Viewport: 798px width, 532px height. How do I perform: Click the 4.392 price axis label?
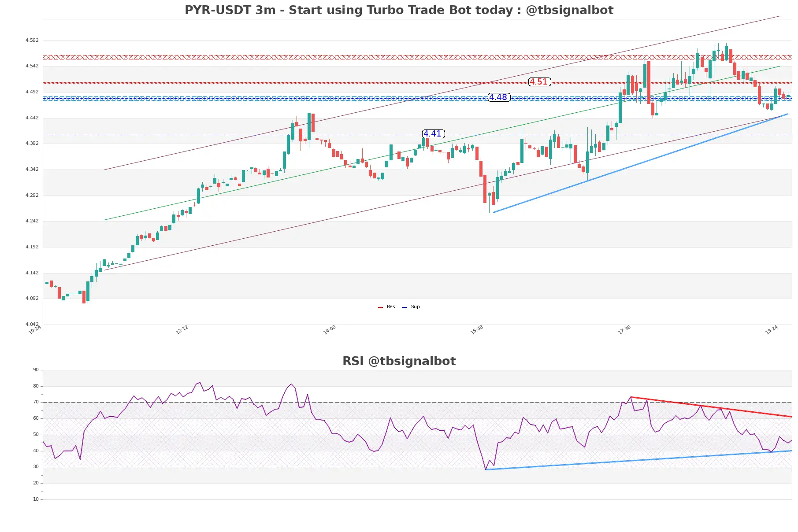(x=32, y=144)
